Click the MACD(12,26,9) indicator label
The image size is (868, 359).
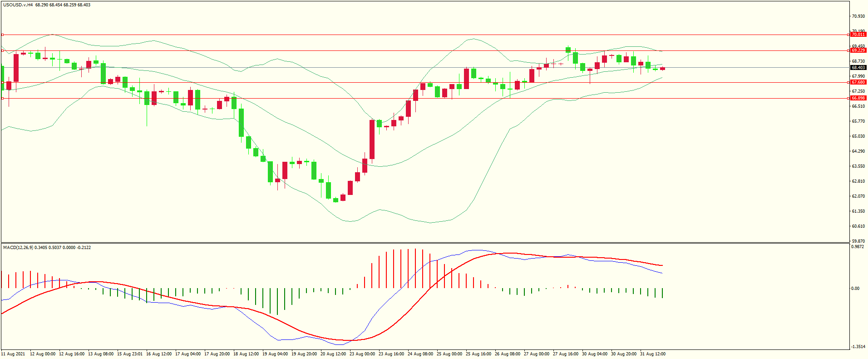coord(18,248)
